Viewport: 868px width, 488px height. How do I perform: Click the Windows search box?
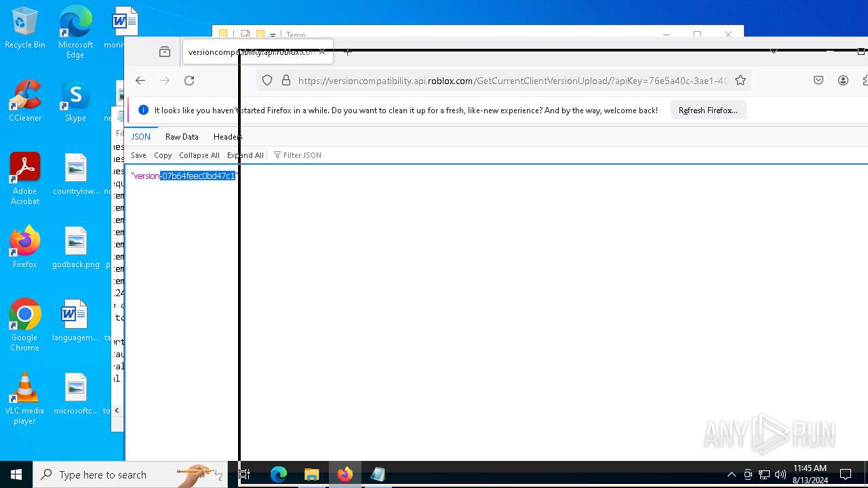click(x=130, y=474)
